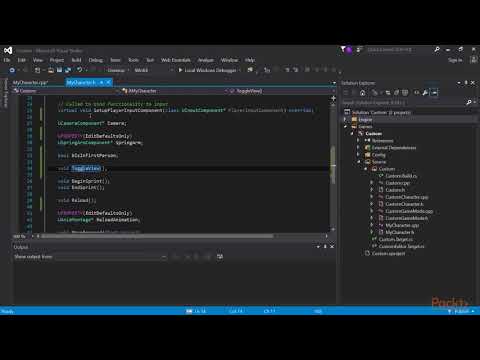This screenshot has width=480, height=360.
Task: Click the notifications flag icon
Action: pos(343,50)
